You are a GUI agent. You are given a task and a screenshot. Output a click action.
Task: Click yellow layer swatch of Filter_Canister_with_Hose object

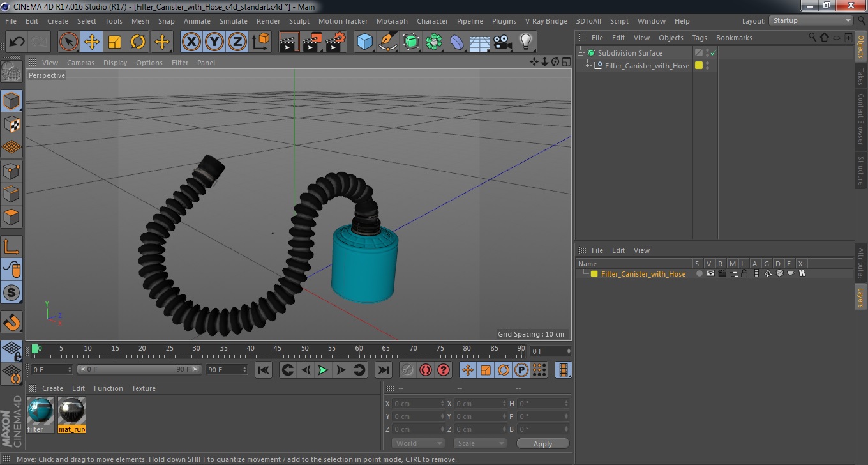(x=699, y=65)
